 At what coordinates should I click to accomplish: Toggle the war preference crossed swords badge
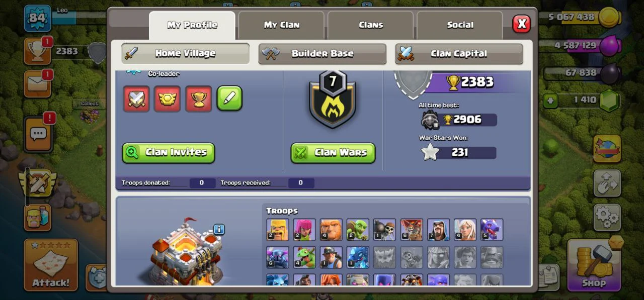(136, 98)
